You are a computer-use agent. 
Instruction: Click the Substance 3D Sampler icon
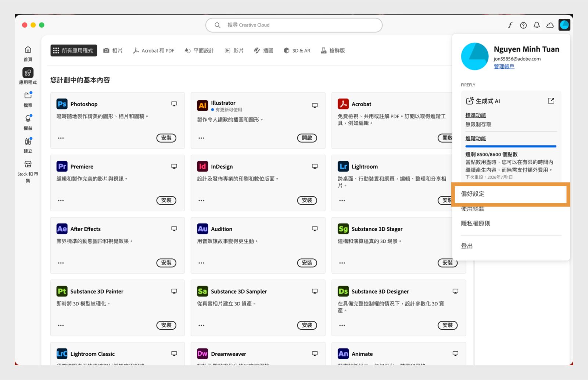pos(202,291)
